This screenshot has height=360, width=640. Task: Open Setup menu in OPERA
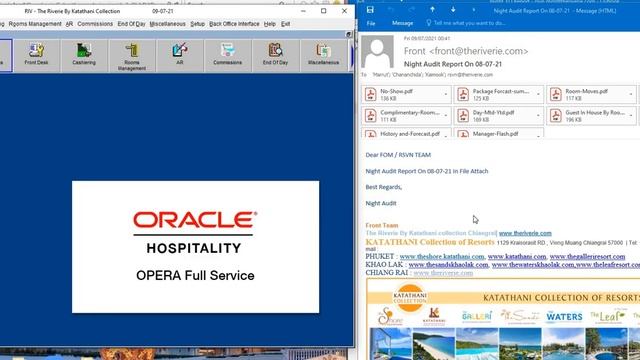[x=198, y=24]
